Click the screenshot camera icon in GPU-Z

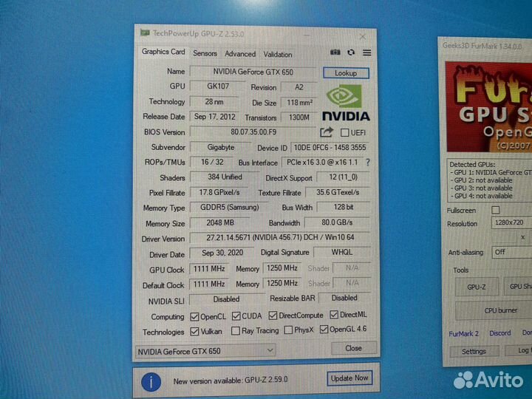coord(335,53)
